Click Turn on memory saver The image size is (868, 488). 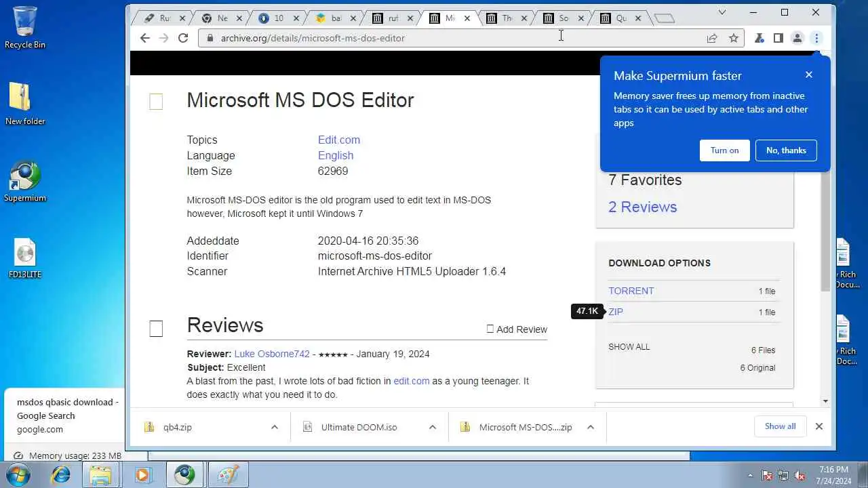[724, 150]
